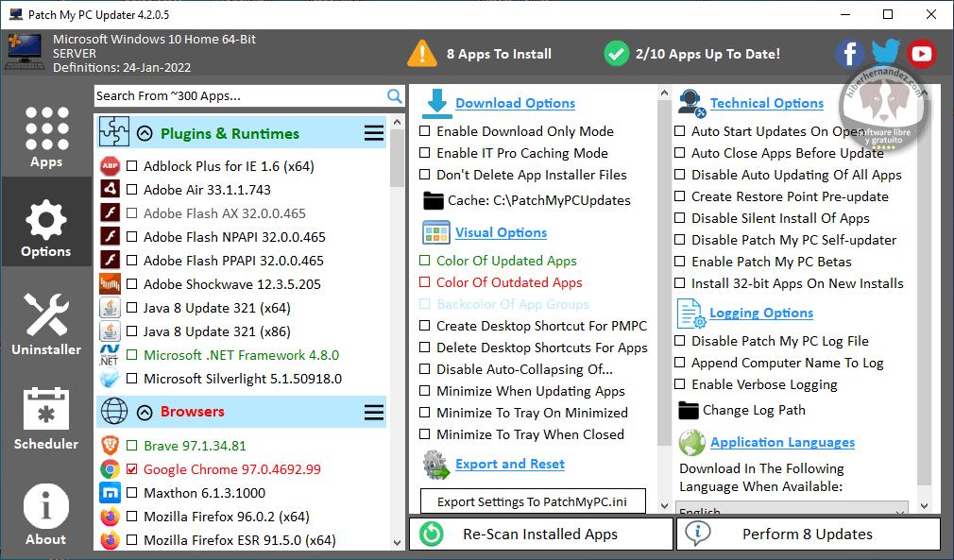Click the Logging Options document icon
This screenshot has width=954, height=560.
point(691,314)
